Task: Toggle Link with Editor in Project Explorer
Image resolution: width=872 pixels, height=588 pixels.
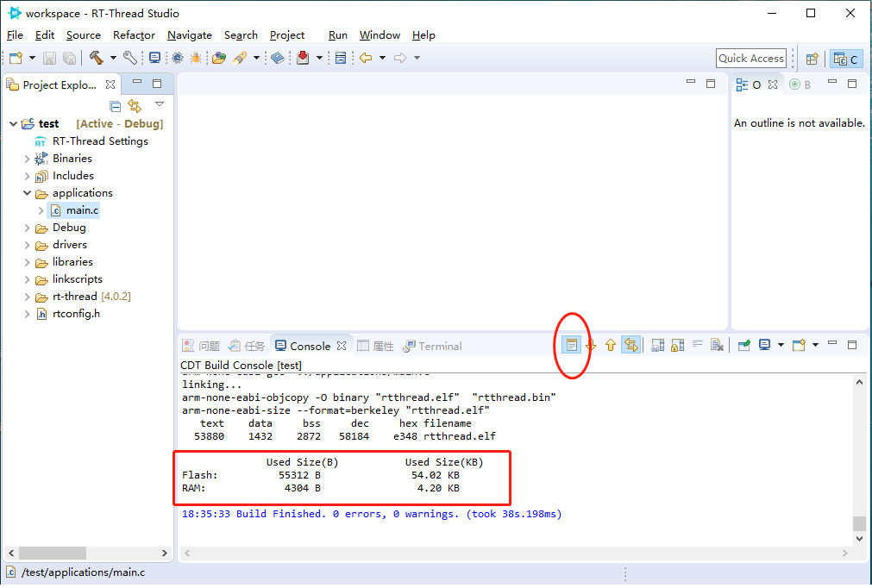Action: click(135, 105)
